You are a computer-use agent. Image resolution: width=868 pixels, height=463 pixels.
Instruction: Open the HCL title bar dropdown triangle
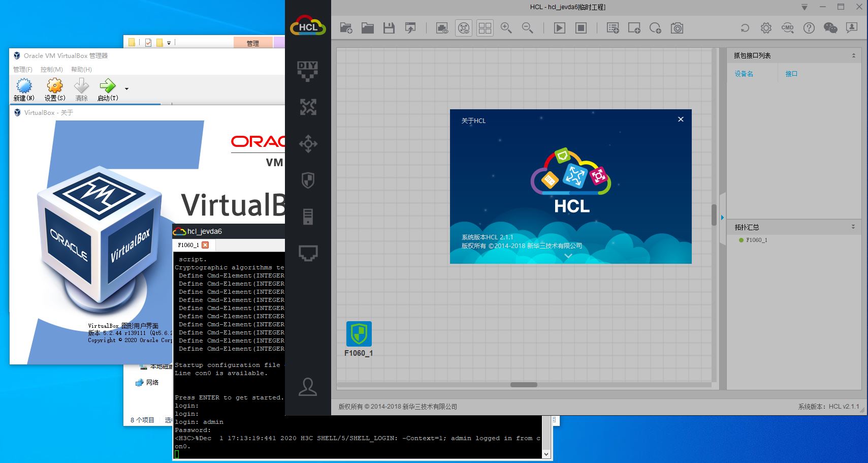point(804,8)
